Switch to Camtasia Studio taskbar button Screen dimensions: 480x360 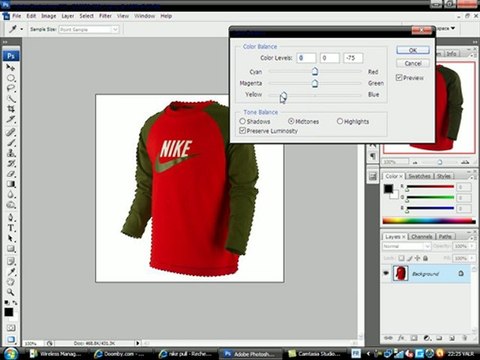coord(315,354)
